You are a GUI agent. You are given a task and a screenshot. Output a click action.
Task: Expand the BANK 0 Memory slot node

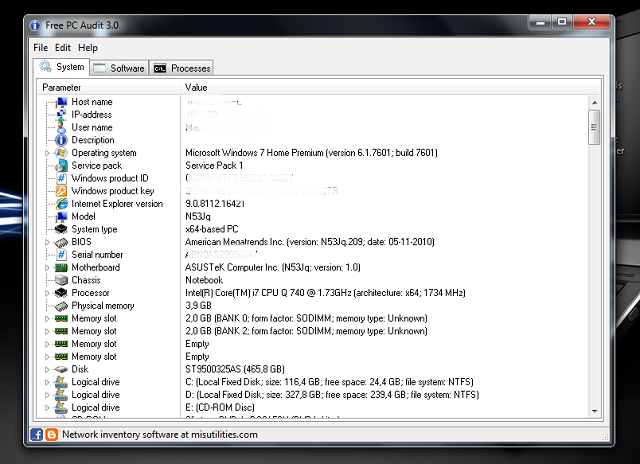[x=47, y=318]
